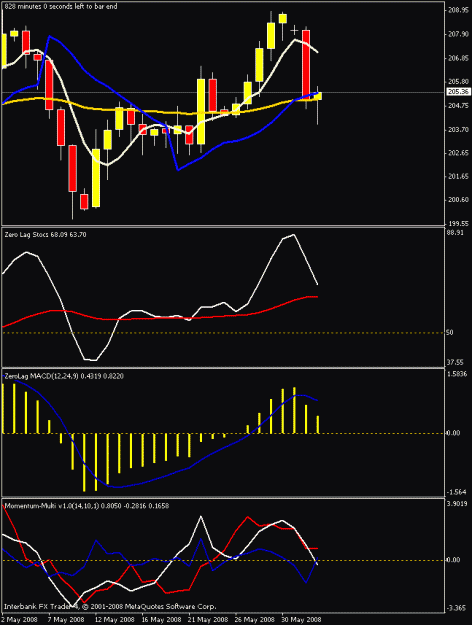
Task: Click the '21 May 2008' date label
Action: tap(208, 620)
